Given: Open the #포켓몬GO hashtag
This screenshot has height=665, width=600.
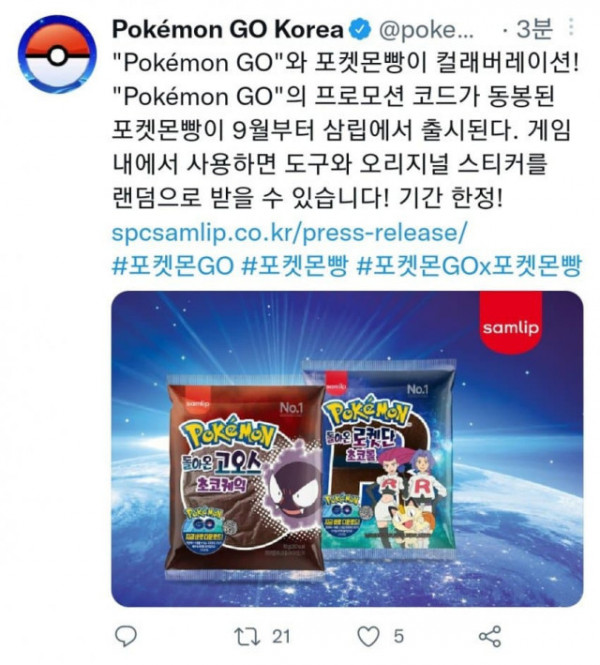Looking at the screenshot, I should pyautogui.click(x=173, y=266).
